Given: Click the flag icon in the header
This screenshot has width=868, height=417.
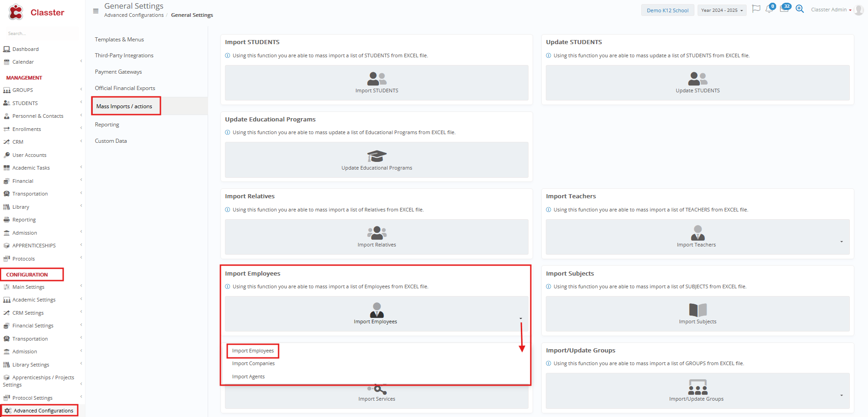Looking at the screenshot, I should [x=756, y=9].
